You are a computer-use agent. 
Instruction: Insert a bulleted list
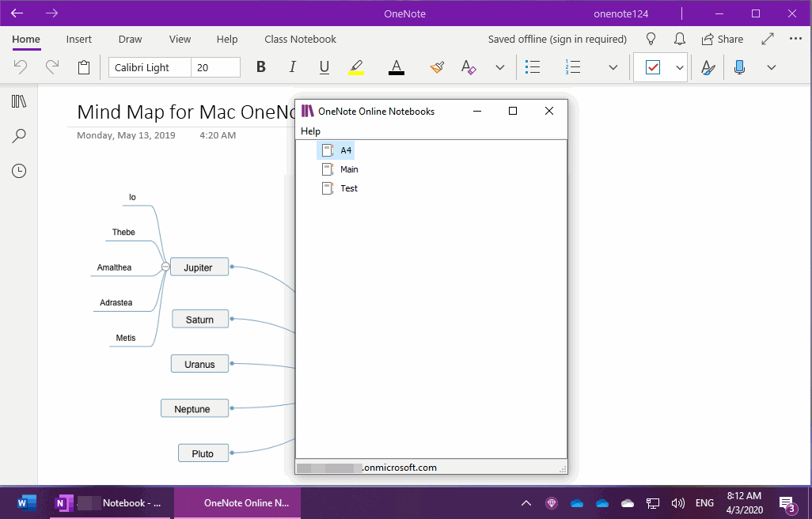(x=533, y=67)
